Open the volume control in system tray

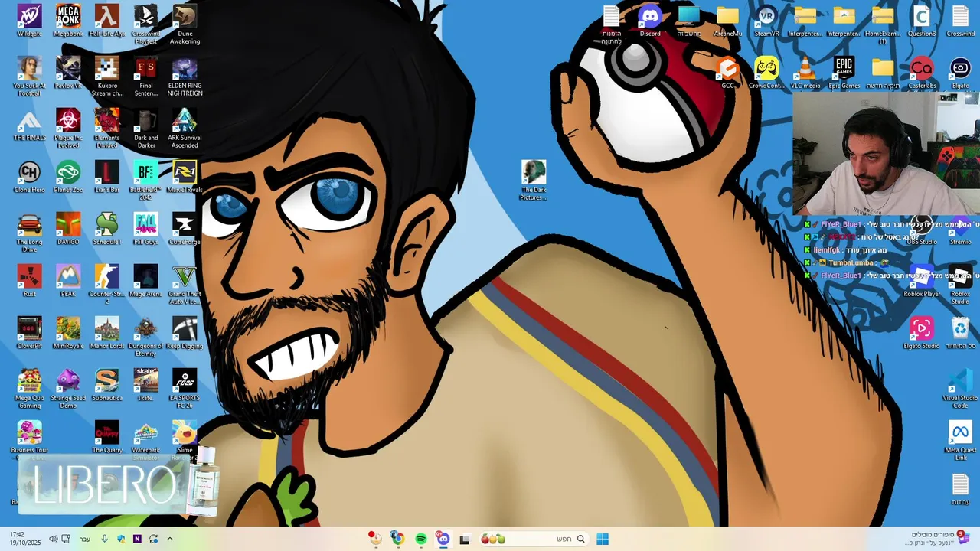pos(53,539)
